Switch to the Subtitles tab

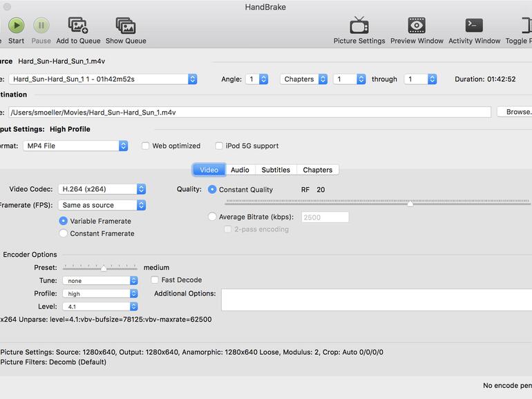[x=275, y=170]
